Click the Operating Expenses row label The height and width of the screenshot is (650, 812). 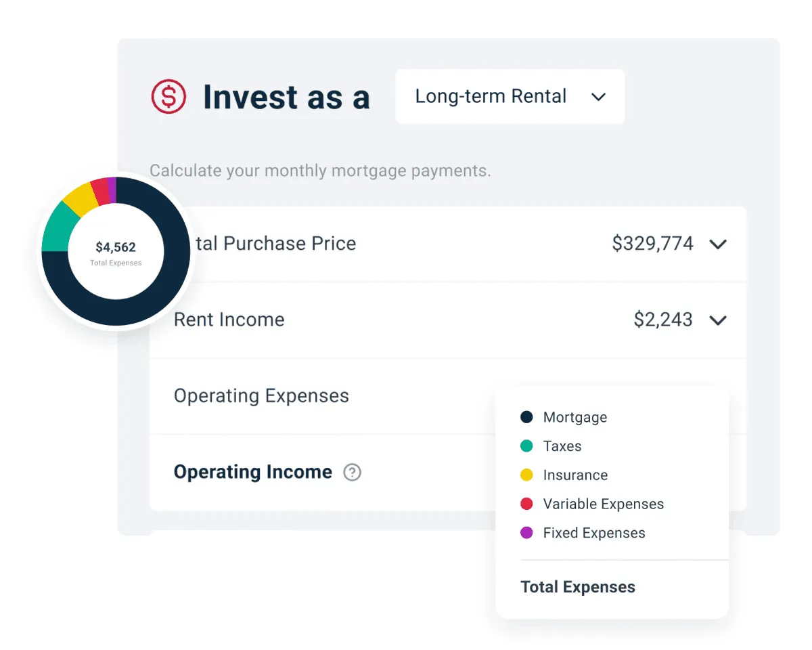[261, 395]
